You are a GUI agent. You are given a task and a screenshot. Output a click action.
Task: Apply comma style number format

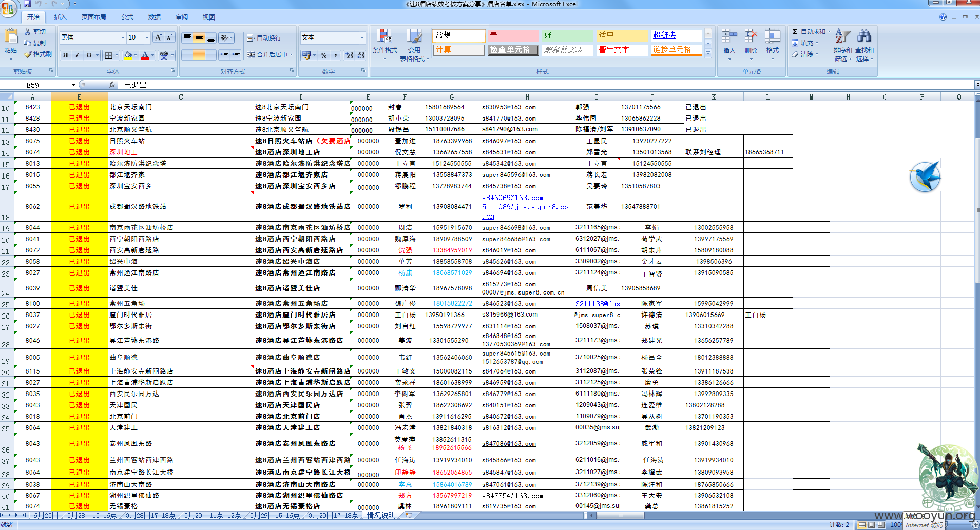(335, 55)
